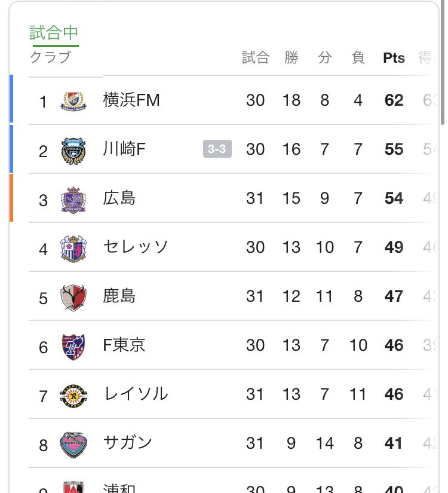This screenshot has height=493, width=448.
Task: Click the Sagan Tosu pink crest
Action: [73, 445]
